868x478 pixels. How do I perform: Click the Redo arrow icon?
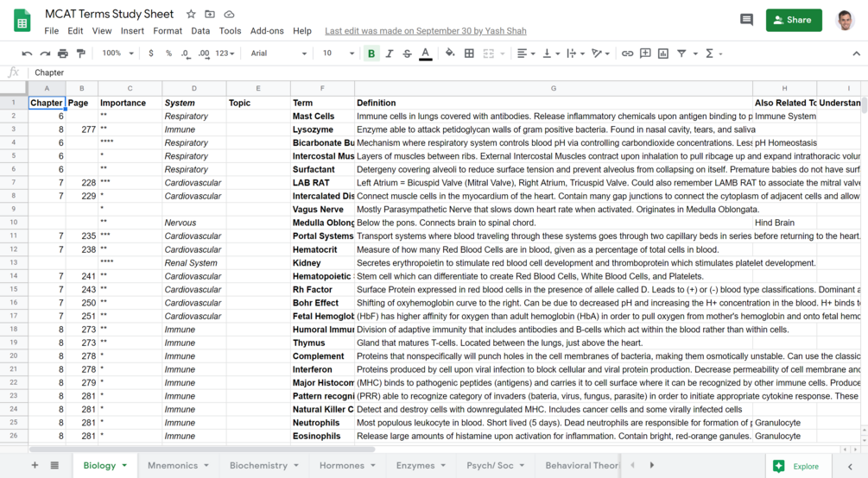click(45, 53)
